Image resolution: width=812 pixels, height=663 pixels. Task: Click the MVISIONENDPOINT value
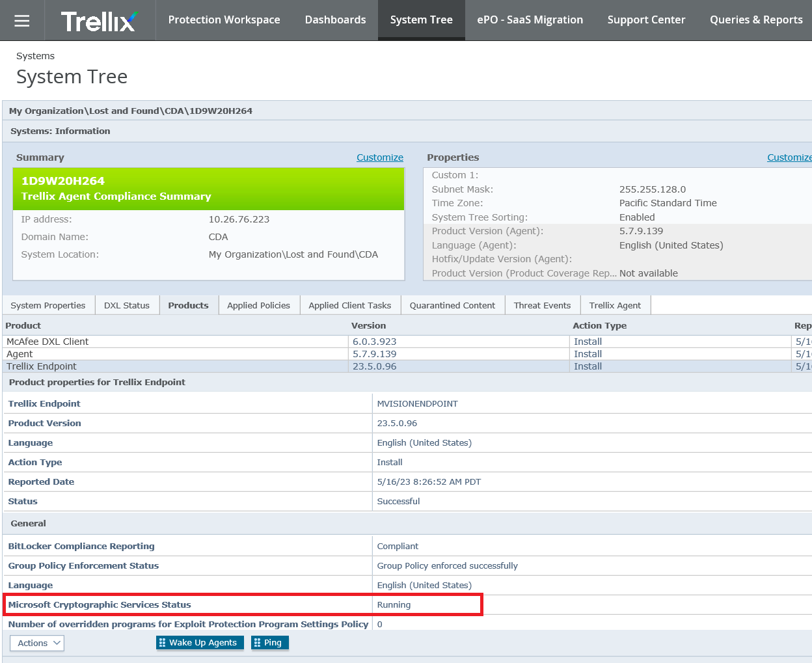pyautogui.click(x=417, y=403)
